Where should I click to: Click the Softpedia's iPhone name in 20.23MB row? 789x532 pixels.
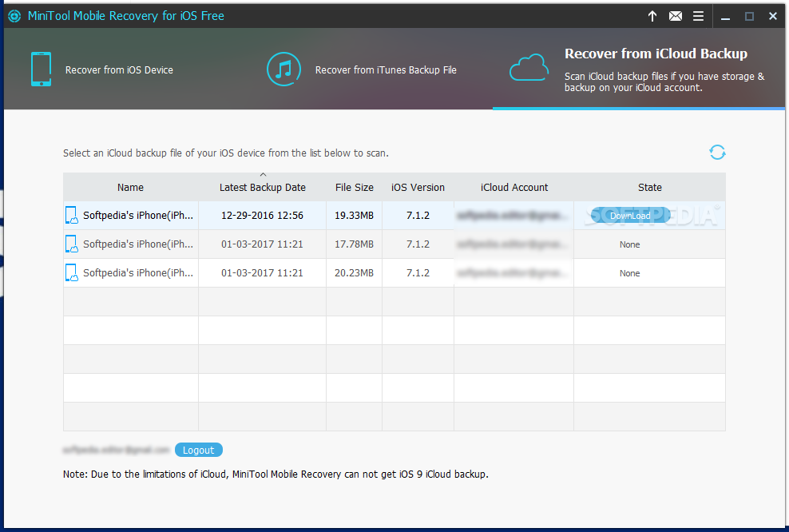click(138, 273)
